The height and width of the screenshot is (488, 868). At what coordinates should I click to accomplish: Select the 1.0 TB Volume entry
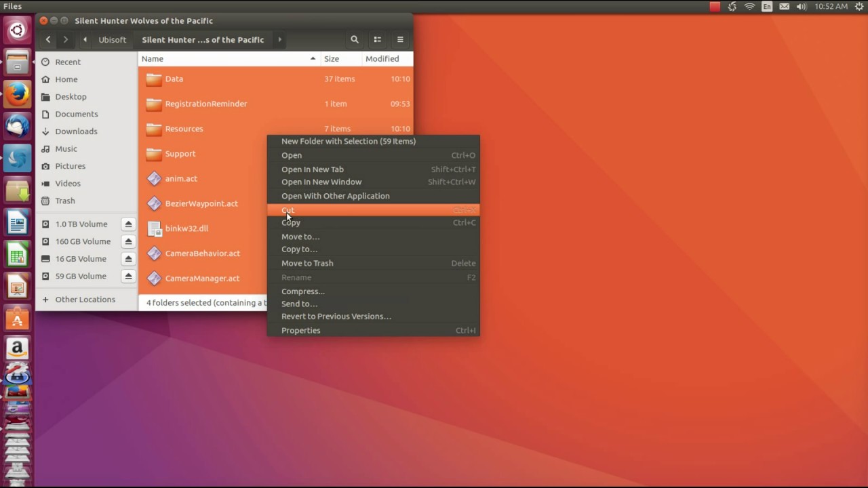[x=81, y=224]
